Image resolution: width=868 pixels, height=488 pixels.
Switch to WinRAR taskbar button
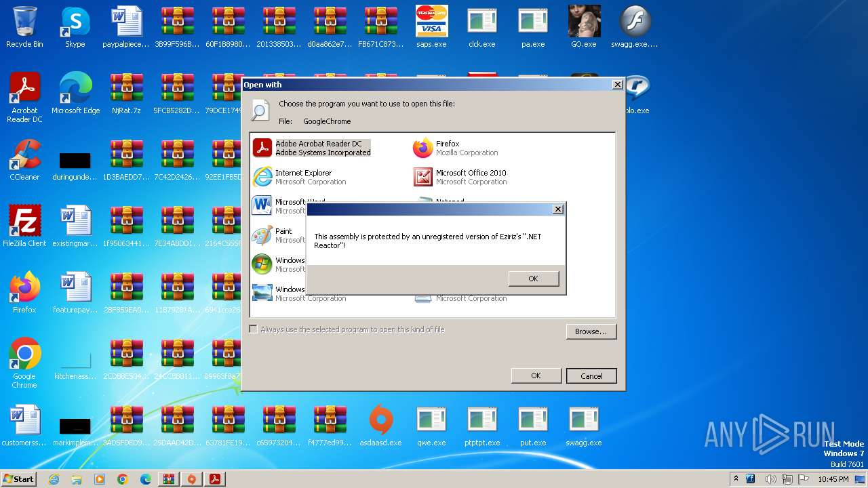pos(169,479)
